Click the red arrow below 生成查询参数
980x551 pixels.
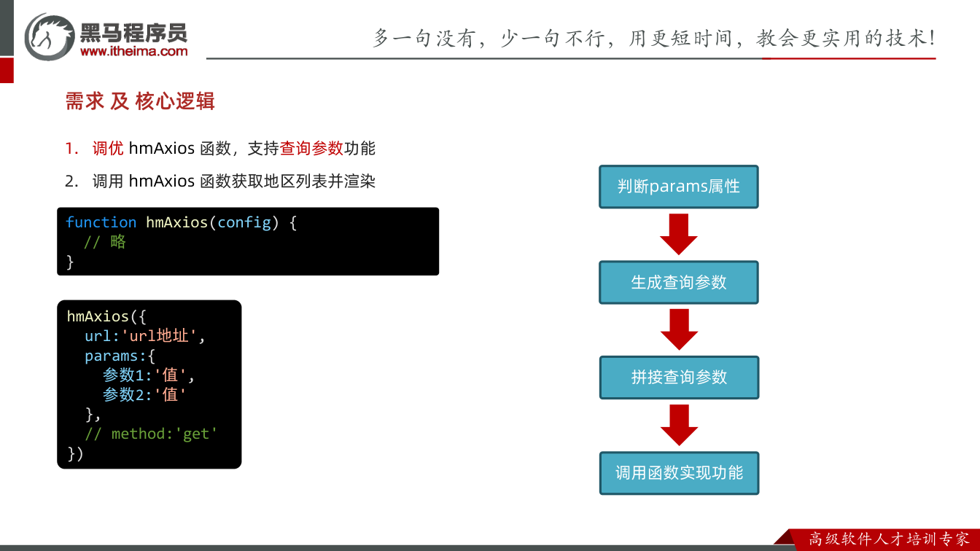679,329
